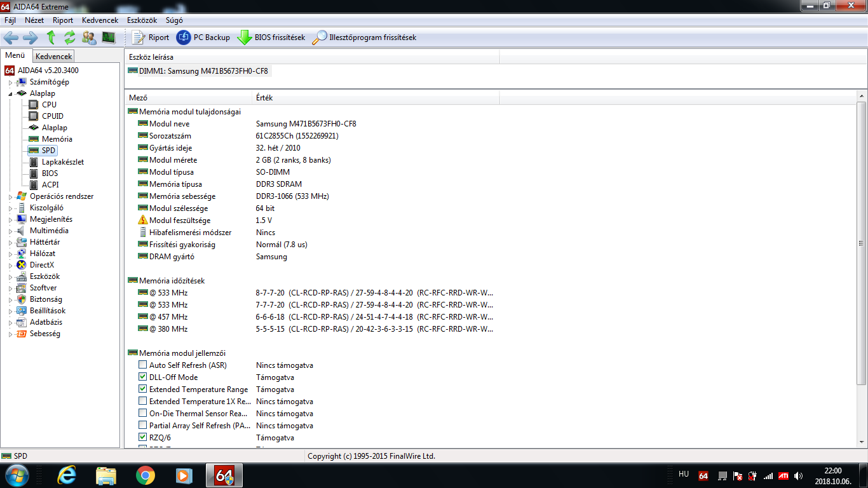Toggle On-Die Thermal Sensor Readout checkbox
Image resolution: width=868 pixels, height=488 pixels.
tap(142, 414)
